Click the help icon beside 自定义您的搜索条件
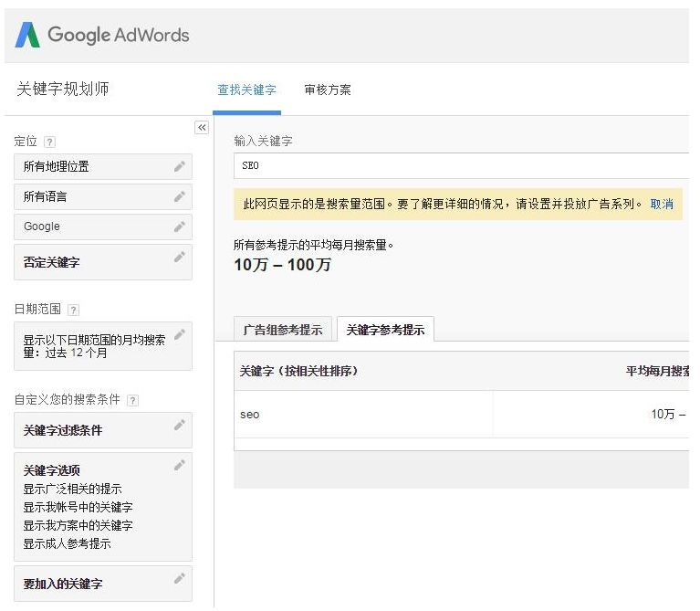The width and height of the screenshot is (700, 611). [x=132, y=400]
